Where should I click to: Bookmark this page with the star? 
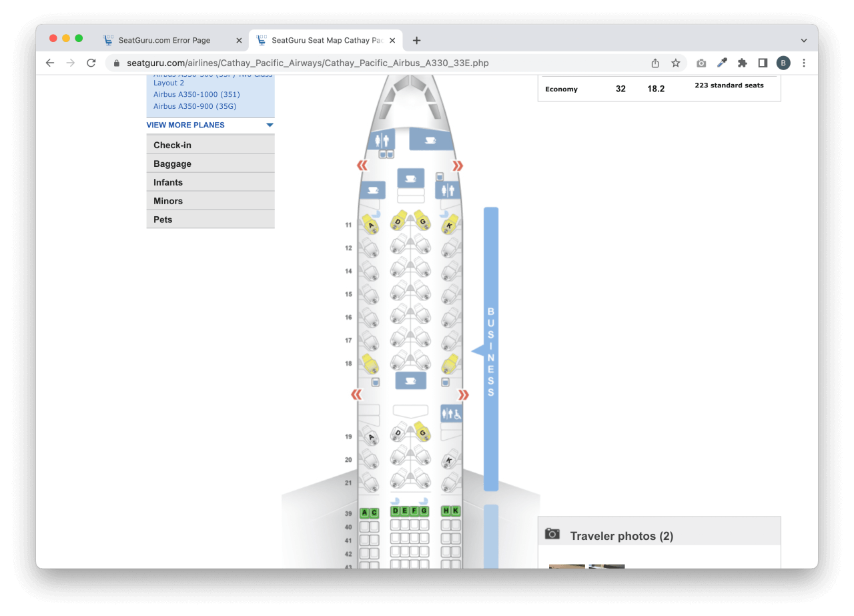[676, 63]
